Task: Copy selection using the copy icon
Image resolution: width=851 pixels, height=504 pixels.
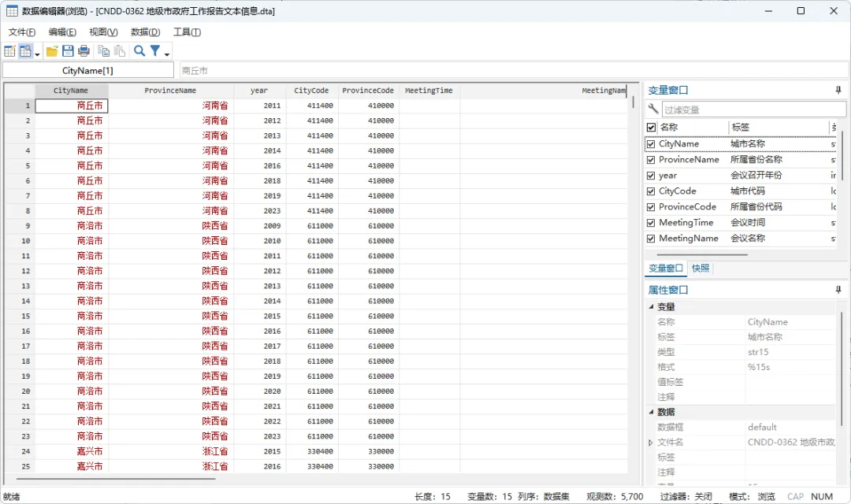Action: [x=104, y=51]
